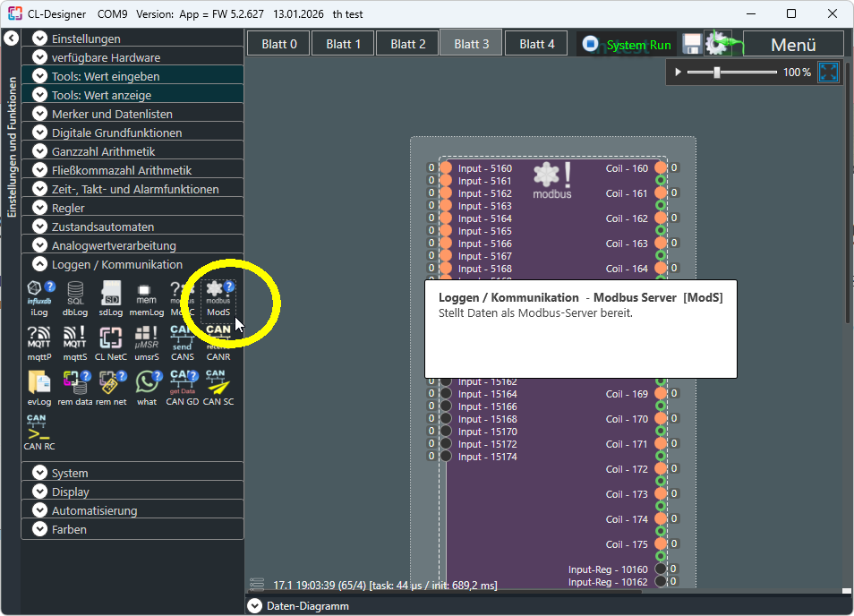Pick the WhatsApp 'what' block icon

147,383
